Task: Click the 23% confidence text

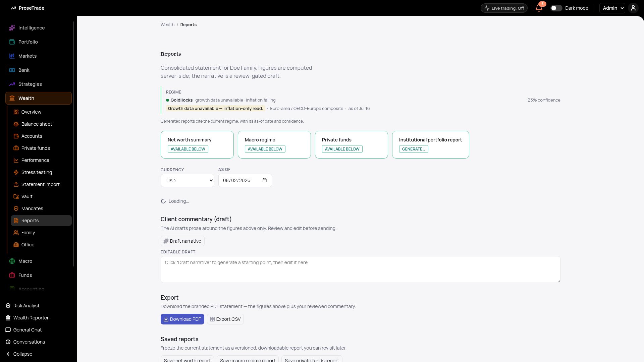Action: [544, 100]
